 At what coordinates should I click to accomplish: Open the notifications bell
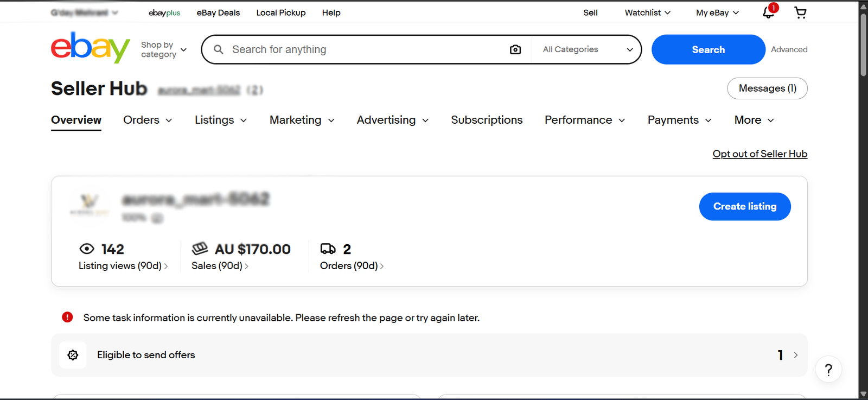coord(769,12)
